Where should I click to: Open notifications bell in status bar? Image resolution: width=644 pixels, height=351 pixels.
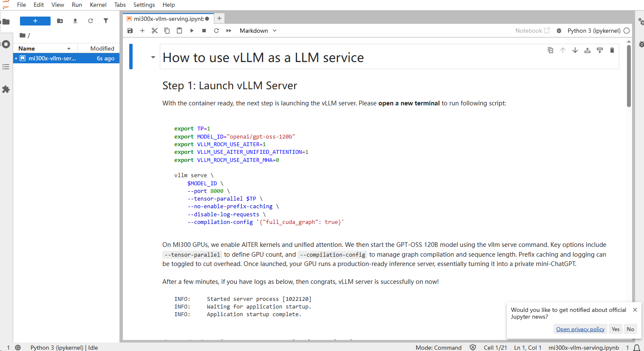(x=637, y=348)
